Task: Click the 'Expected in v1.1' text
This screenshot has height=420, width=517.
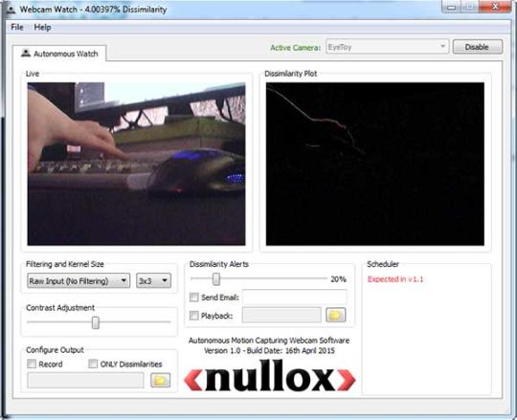Action: click(395, 279)
